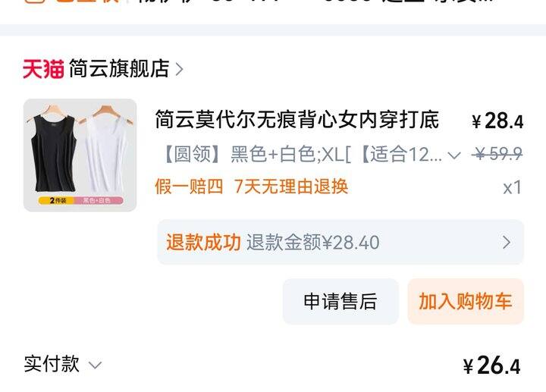This screenshot has width=546, height=392.
Task: Tap the 假一赔四 guarantee tag
Action: 189,187
